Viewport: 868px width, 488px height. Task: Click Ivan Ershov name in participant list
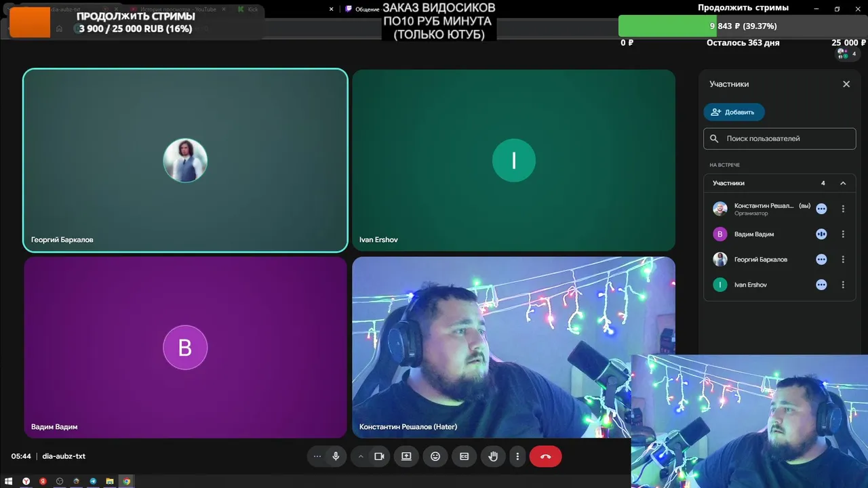pos(751,285)
